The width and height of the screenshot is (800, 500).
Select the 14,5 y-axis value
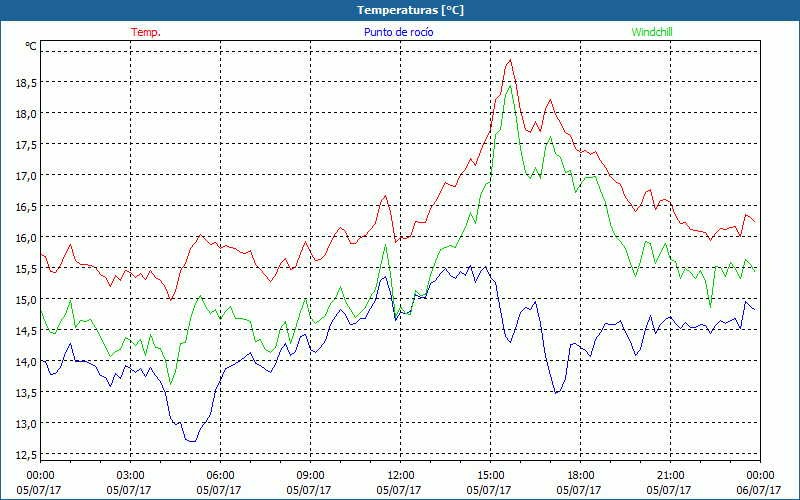tap(26, 331)
